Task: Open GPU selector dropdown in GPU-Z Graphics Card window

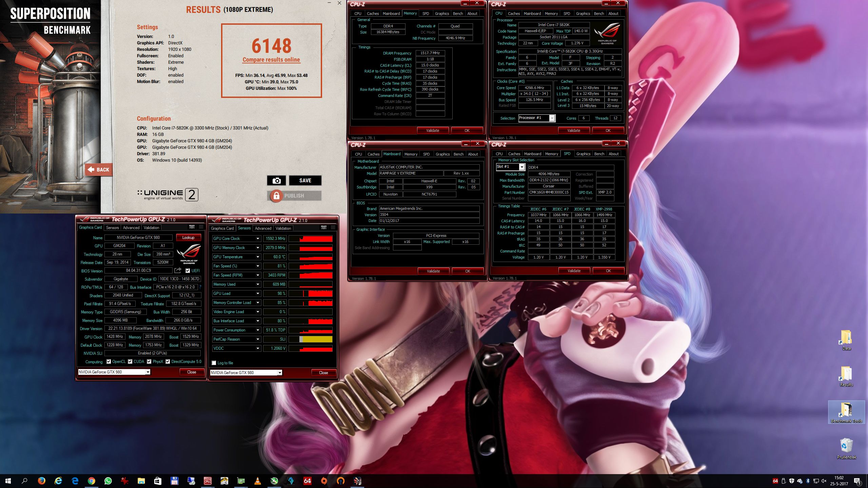Action: tap(148, 372)
